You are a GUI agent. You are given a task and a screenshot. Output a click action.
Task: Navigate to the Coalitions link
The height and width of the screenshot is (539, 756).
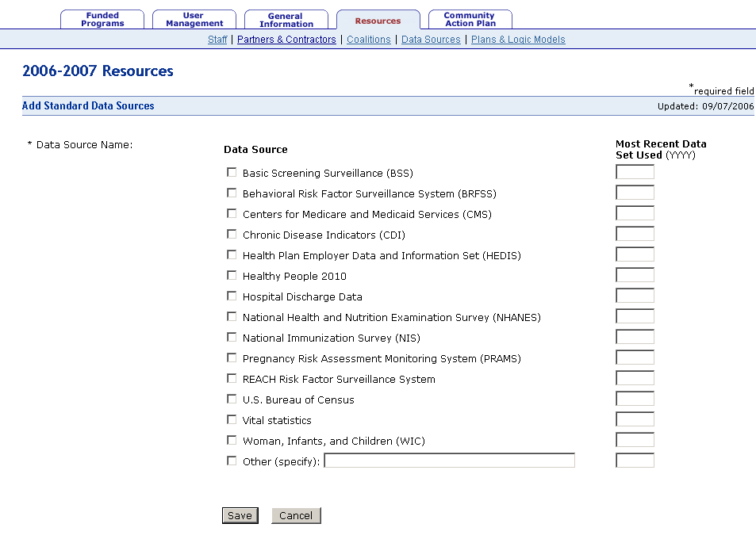(x=369, y=40)
